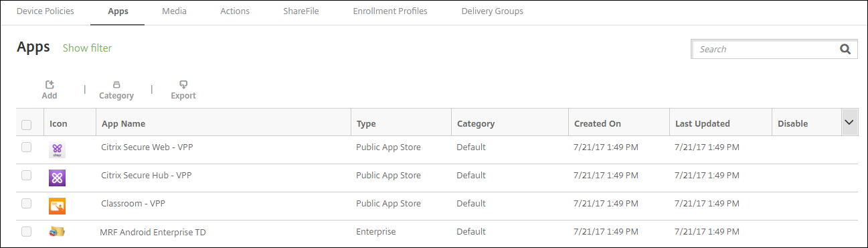Click Default category in Secure Hub row
Image resolution: width=868 pixels, height=248 pixels.
tap(471, 175)
